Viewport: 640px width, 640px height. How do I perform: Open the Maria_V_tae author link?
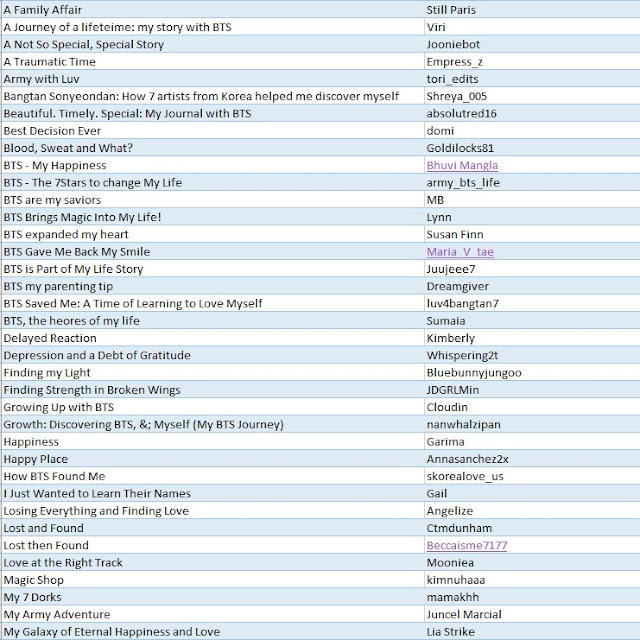[460, 252]
